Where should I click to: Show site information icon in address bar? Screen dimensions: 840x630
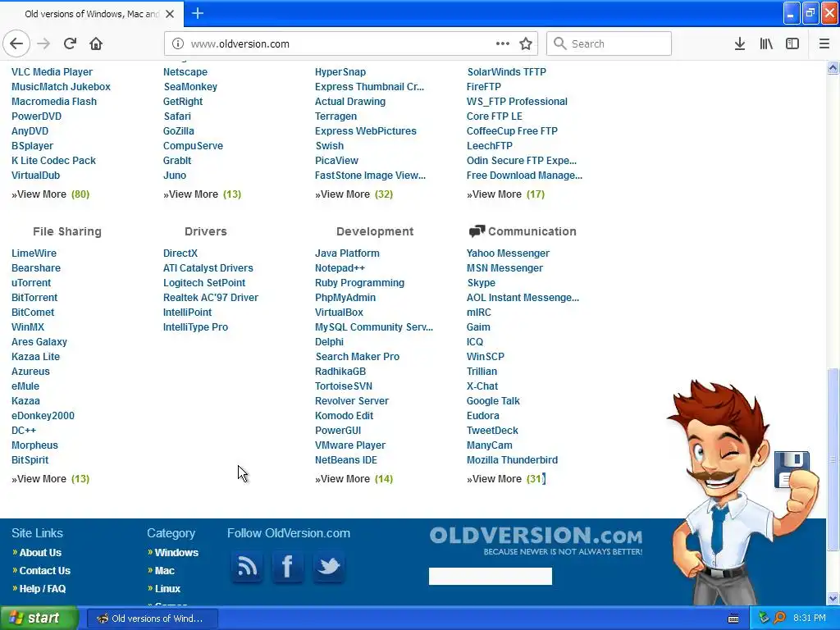click(x=178, y=43)
